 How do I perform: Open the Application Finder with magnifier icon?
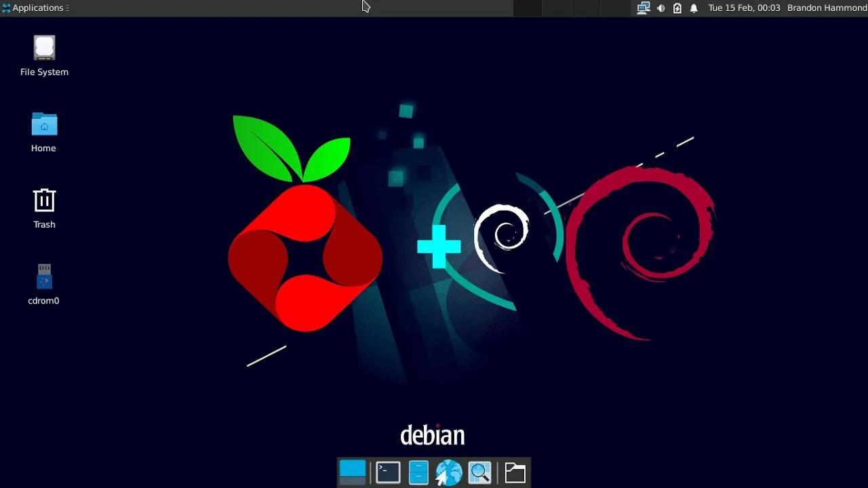tap(480, 472)
